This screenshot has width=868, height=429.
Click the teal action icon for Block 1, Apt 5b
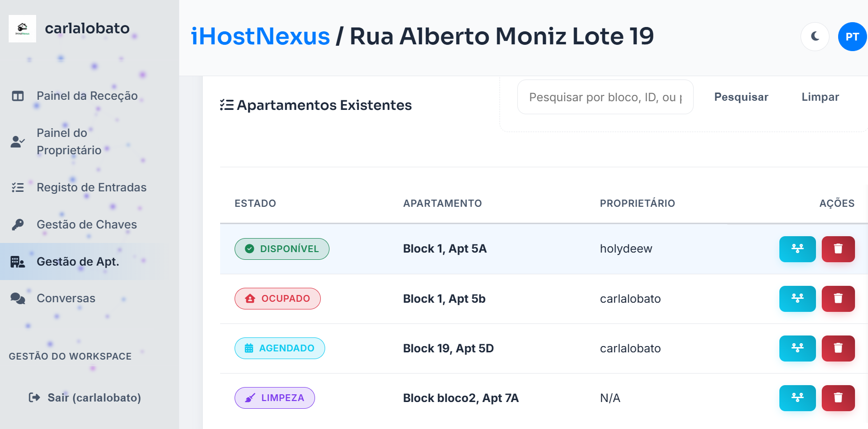pos(797,299)
